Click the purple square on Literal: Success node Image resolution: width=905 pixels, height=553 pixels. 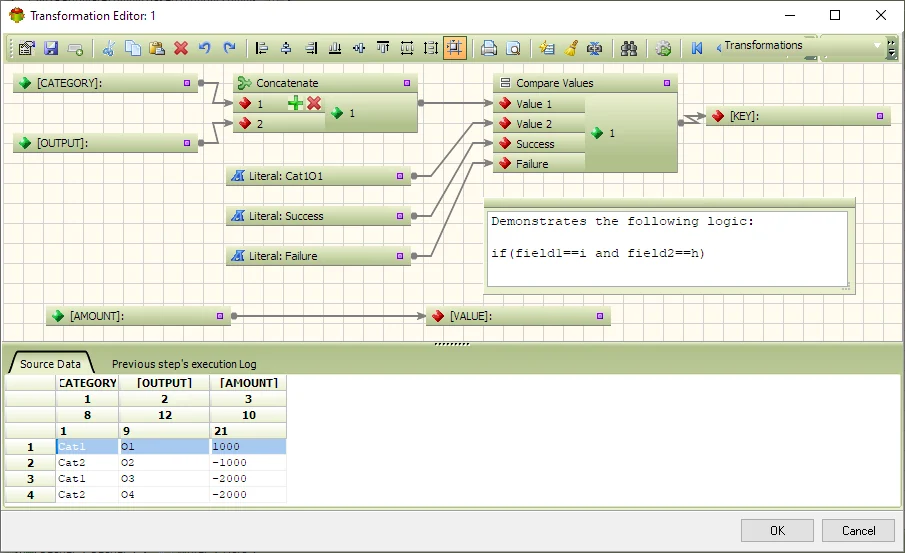click(x=400, y=216)
